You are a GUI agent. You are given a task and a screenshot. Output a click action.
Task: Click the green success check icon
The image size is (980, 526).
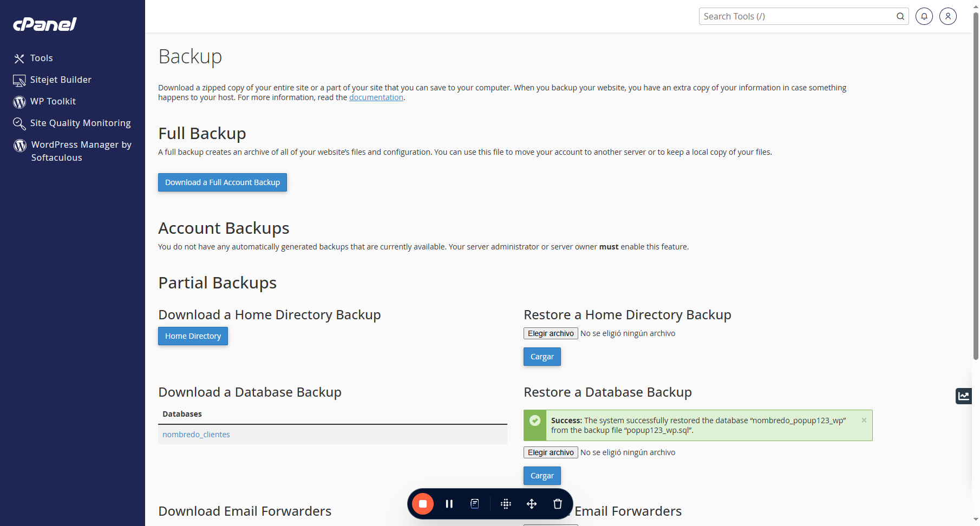coord(535,420)
